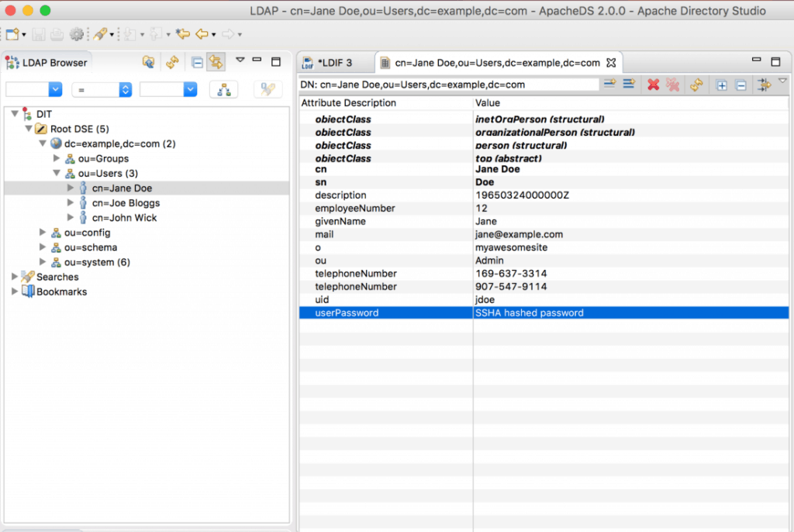794x532 pixels.
Task: Open Back history dropdown arrow
Action: point(214,35)
